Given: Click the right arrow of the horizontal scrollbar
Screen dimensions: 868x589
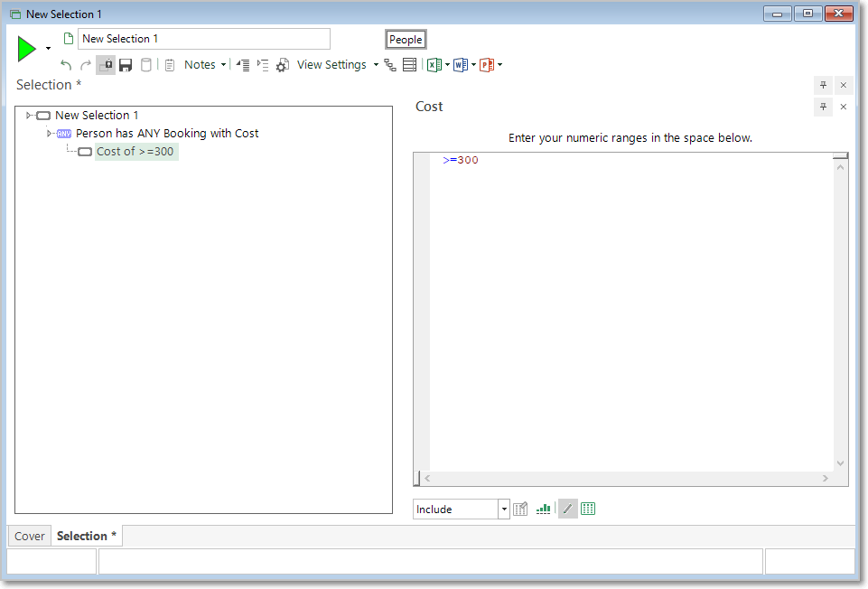Looking at the screenshot, I should click(826, 478).
